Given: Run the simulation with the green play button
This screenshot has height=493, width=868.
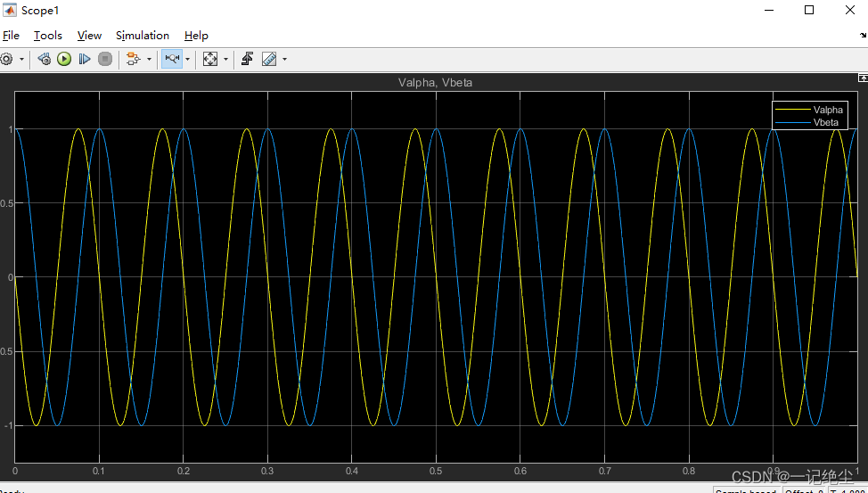Looking at the screenshot, I should [x=64, y=59].
